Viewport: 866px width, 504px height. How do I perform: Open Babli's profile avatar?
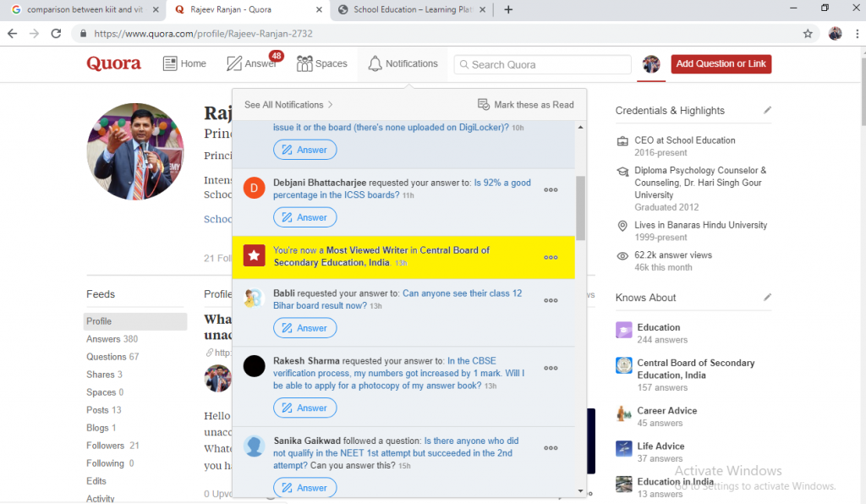click(x=254, y=299)
